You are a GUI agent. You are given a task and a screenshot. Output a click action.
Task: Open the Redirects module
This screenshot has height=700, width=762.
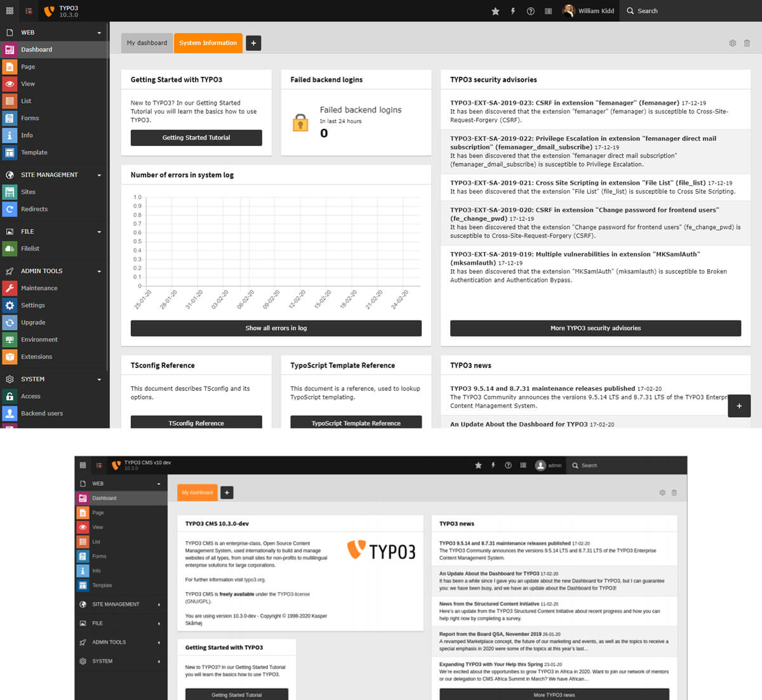pyautogui.click(x=54, y=209)
